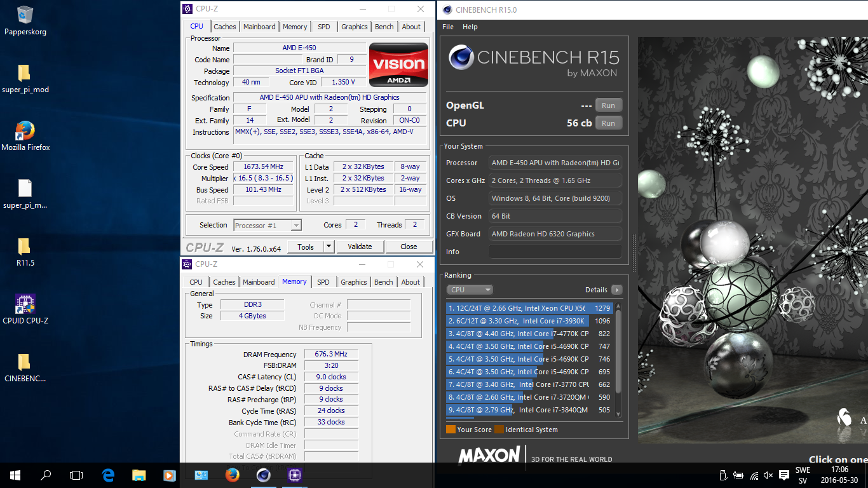The width and height of the screenshot is (868, 488).
Task: Select ranking row 9 i7-3840QM 505
Action: (x=529, y=410)
